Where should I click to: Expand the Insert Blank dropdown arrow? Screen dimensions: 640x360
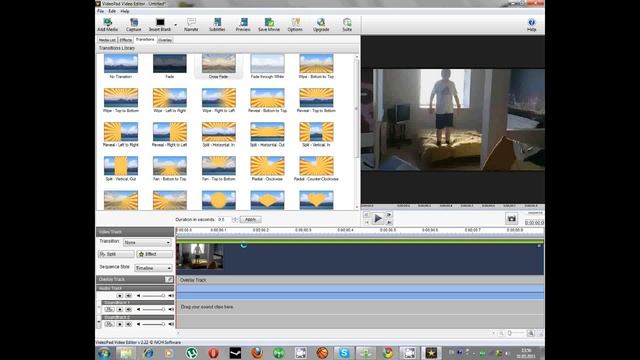(x=176, y=25)
